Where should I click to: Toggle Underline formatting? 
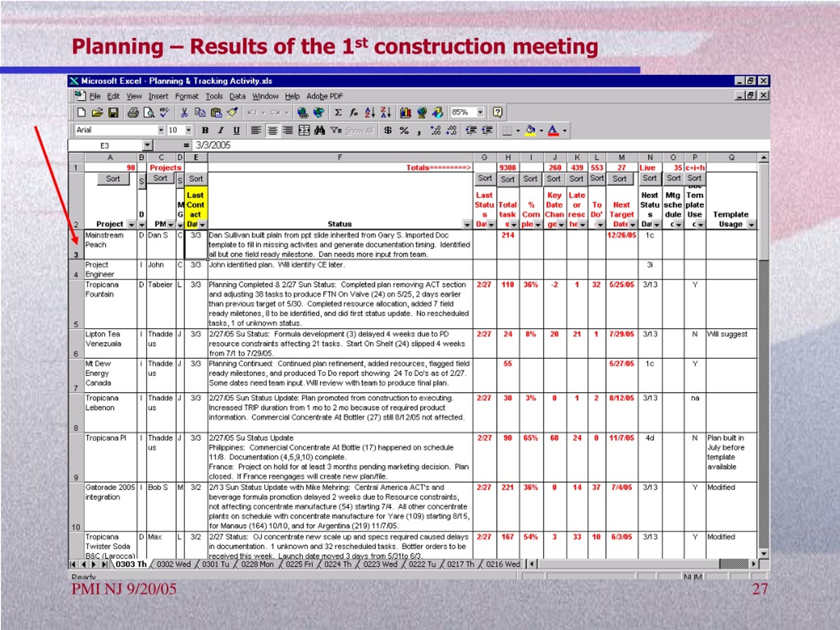pos(236,131)
